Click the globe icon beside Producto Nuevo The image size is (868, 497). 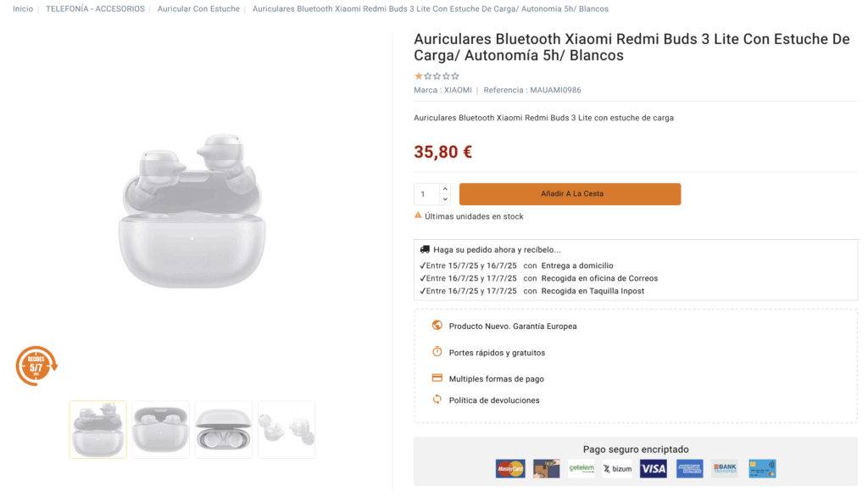(x=437, y=326)
